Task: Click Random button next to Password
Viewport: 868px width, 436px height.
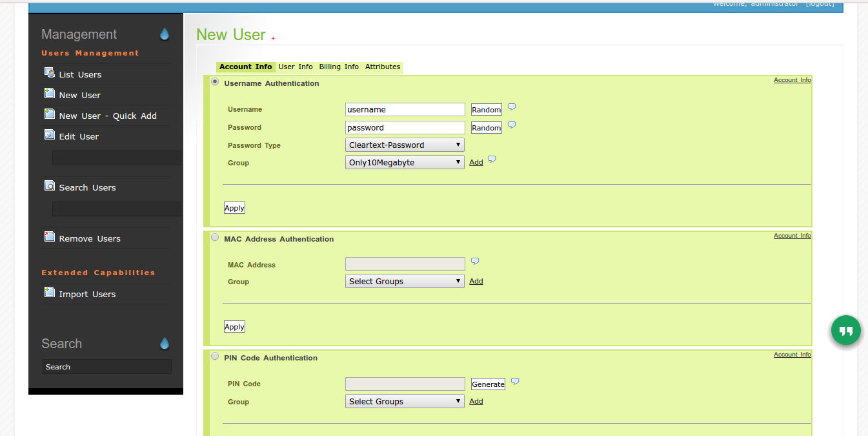Action: point(486,128)
